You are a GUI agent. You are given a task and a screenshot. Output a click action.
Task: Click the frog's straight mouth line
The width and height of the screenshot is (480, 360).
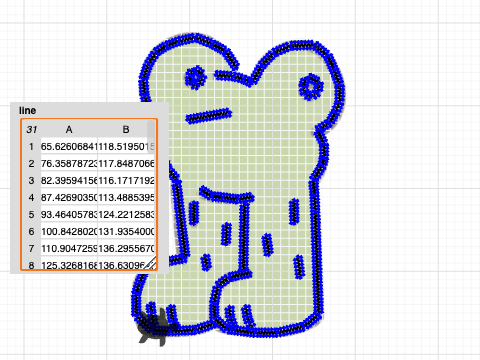(x=209, y=116)
